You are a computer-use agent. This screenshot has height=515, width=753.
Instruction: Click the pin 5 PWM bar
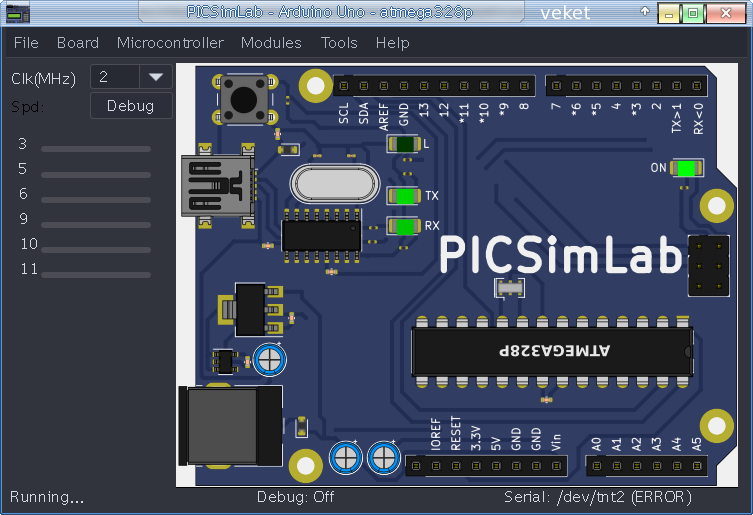click(x=96, y=175)
